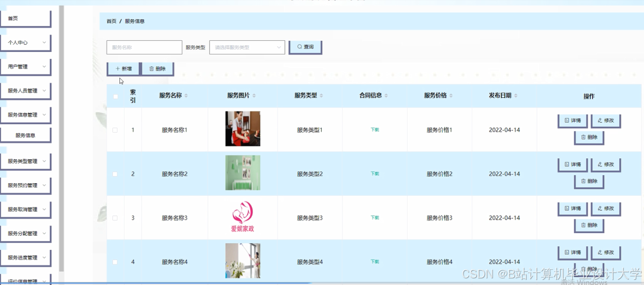Screen dimensions: 644x285
Task: Open 详情 for 服务名称1 row
Action: (573, 121)
